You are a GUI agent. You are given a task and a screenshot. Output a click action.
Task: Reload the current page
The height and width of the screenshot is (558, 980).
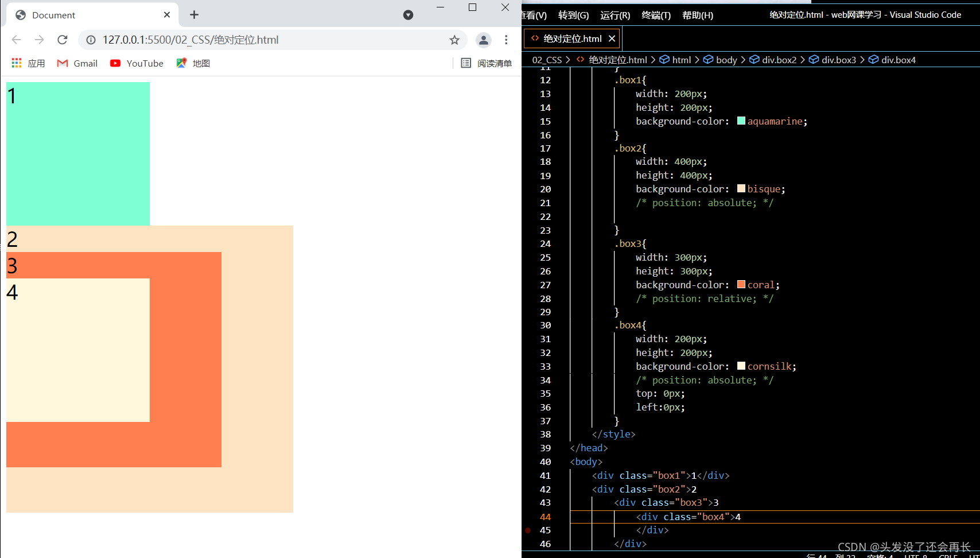click(x=63, y=40)
